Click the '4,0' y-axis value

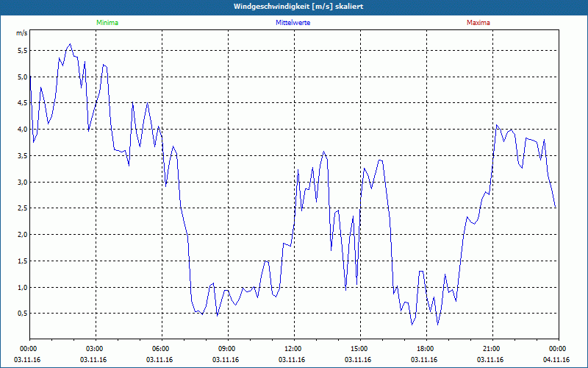23,130
